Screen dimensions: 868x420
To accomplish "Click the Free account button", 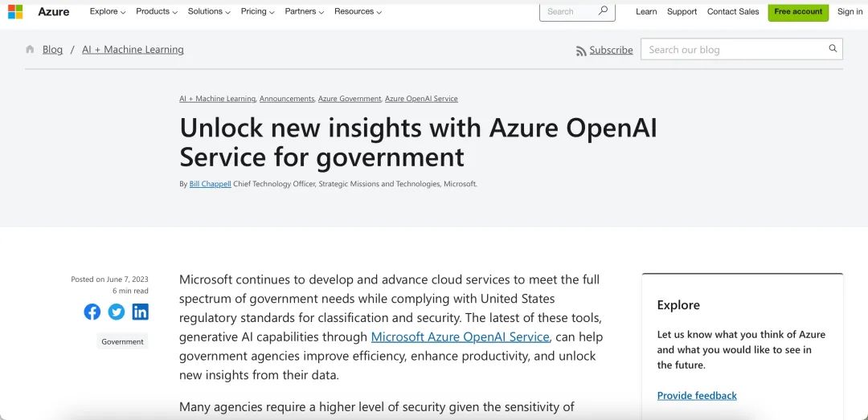I will point(798,12).
